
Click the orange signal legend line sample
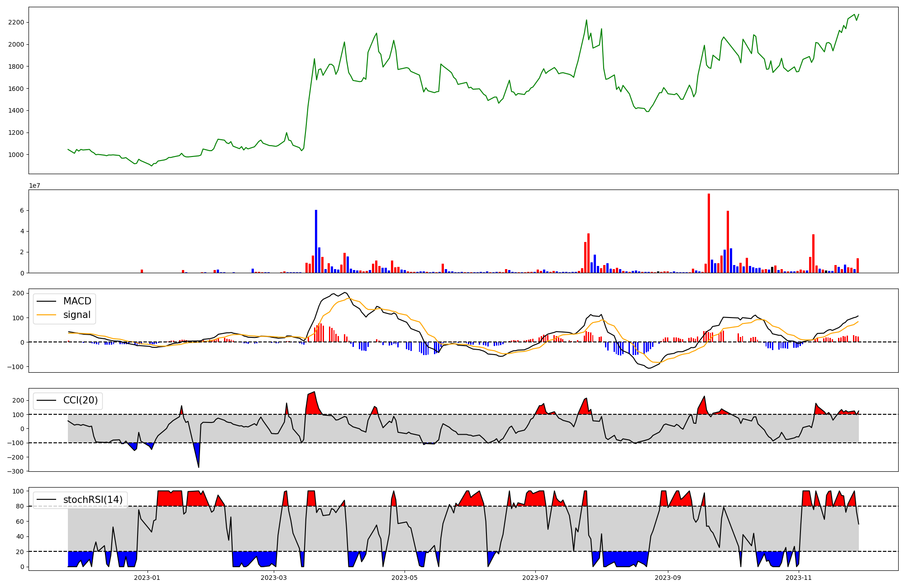[46, 315]
